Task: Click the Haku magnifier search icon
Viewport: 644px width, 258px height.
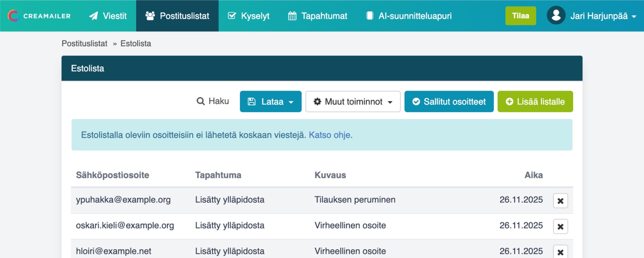Action: (200, 102)
